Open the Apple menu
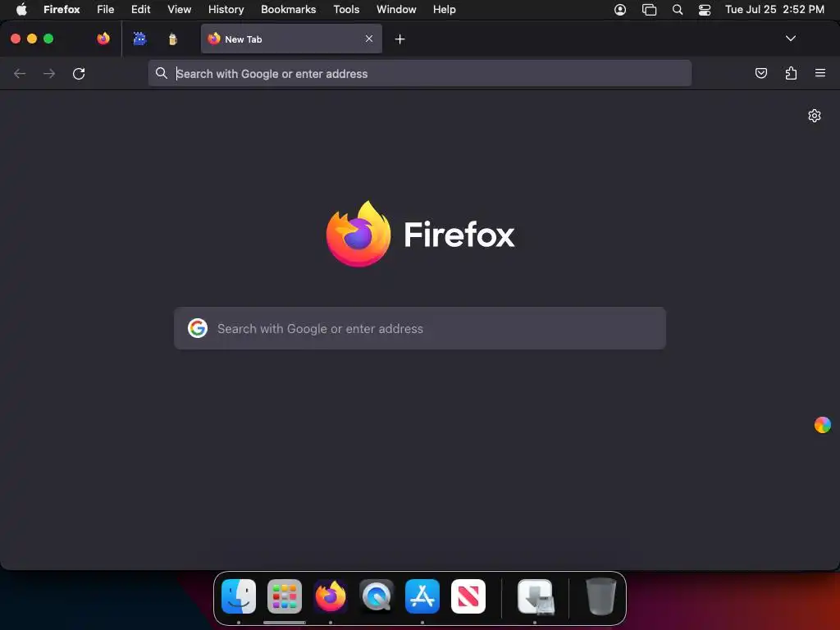 click(21, 9)
